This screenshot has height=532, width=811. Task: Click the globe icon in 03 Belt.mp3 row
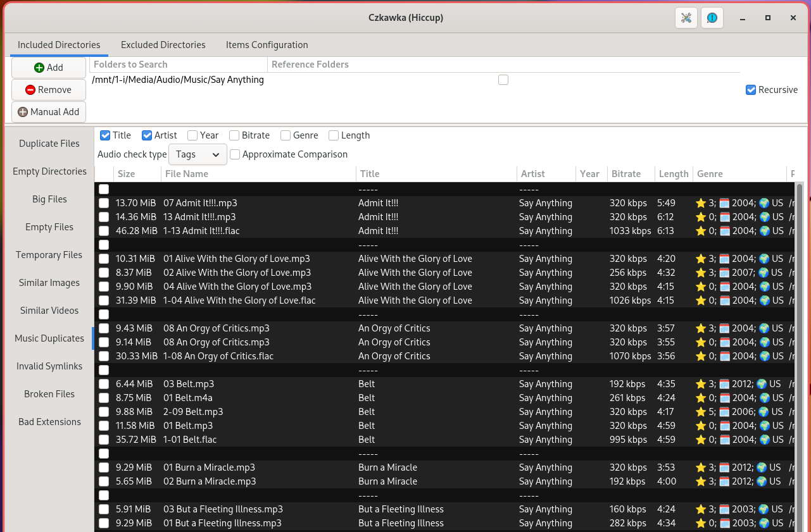[x=763, y=384]
